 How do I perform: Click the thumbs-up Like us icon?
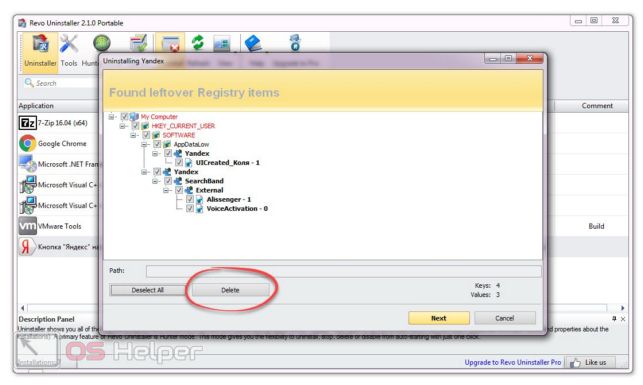(575, 363)
